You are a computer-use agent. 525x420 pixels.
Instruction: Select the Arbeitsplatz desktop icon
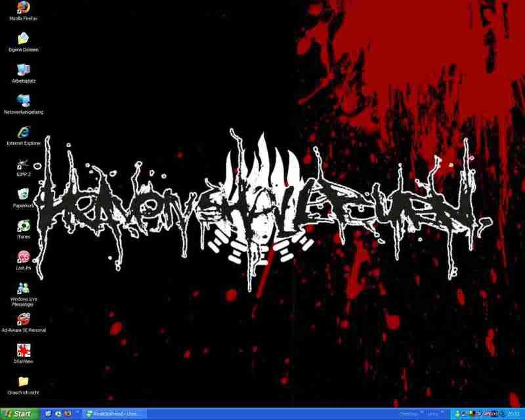tap(24, 73)
